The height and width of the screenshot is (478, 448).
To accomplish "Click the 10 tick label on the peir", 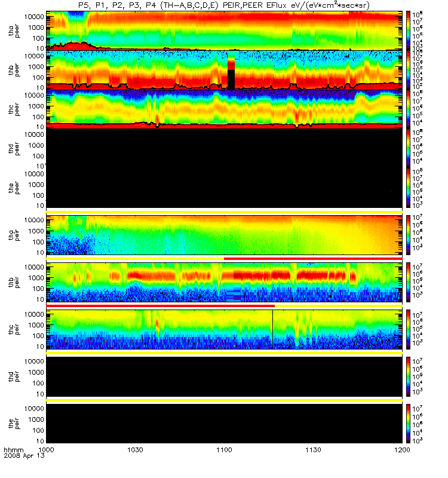I will coord(40,441).
